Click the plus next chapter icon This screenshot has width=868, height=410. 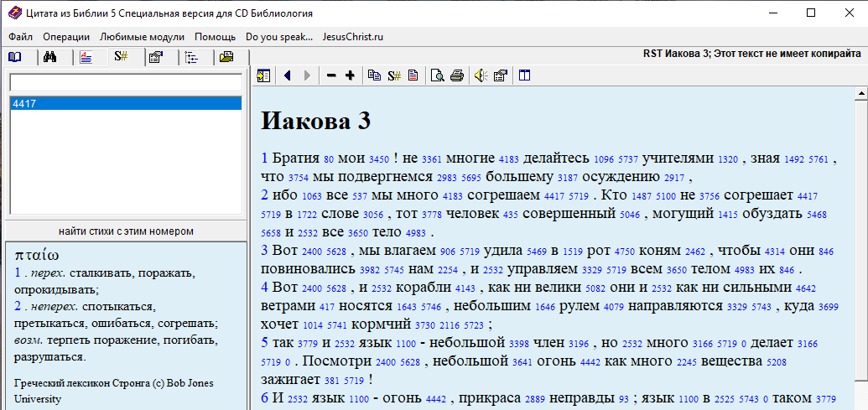pos(350,75)
